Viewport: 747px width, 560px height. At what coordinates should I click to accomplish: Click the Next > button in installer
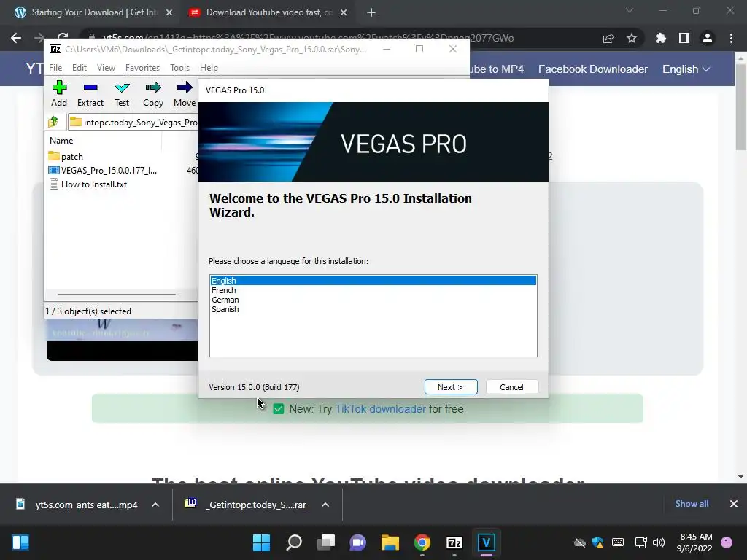tap(451, 387)
